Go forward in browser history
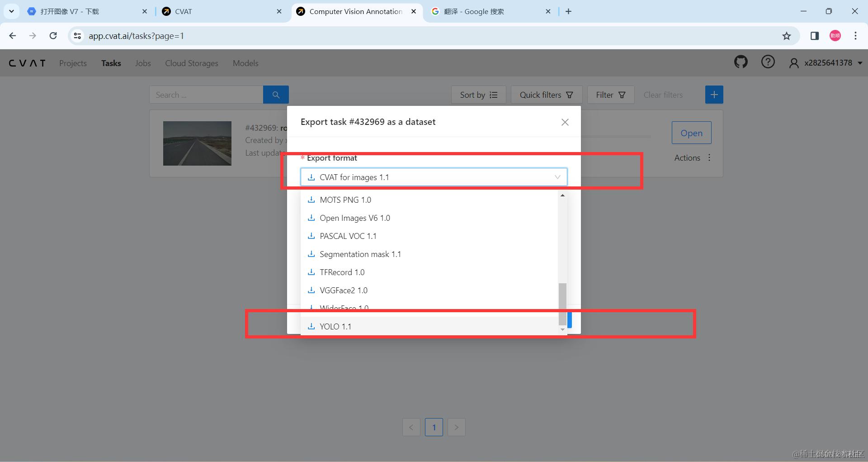868x462 pixels. [33, 36]
